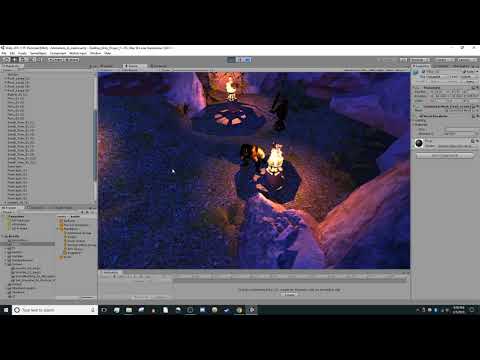Select the Rotate tool in Unity toolbar
This screenshot has height=360, width=480.
pyautogui.click(x=23, y=60)
